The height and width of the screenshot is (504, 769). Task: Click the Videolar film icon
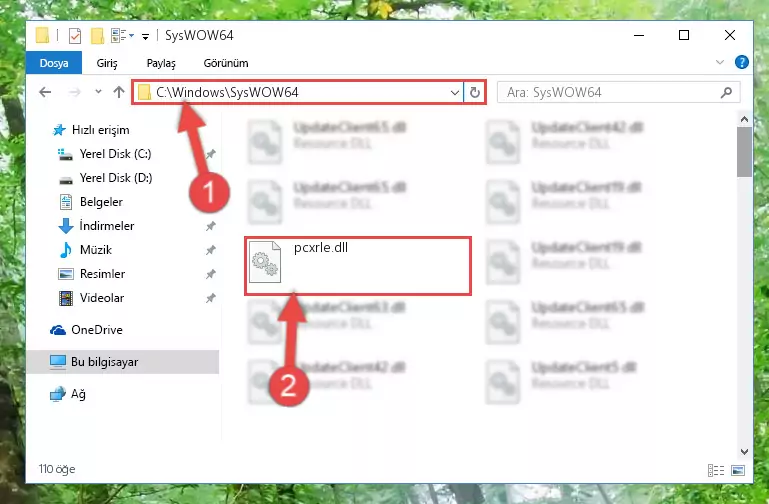pos(66,298)
